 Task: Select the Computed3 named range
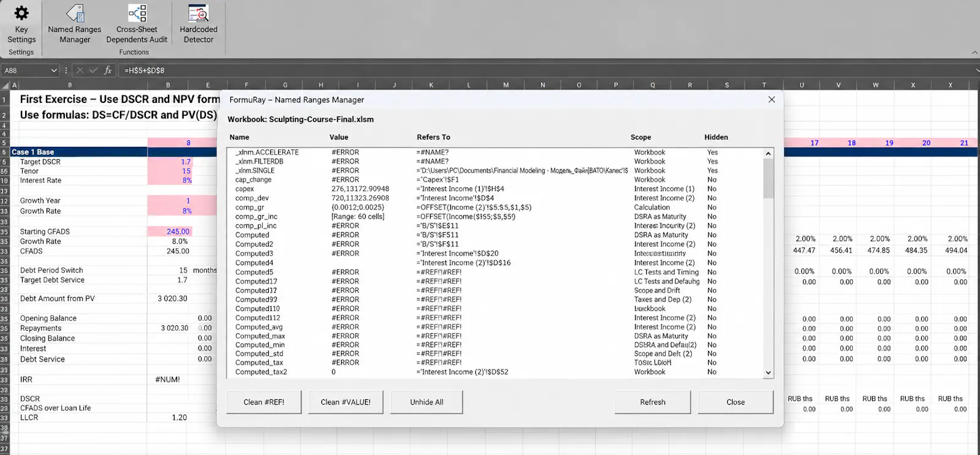pos(495,254)
